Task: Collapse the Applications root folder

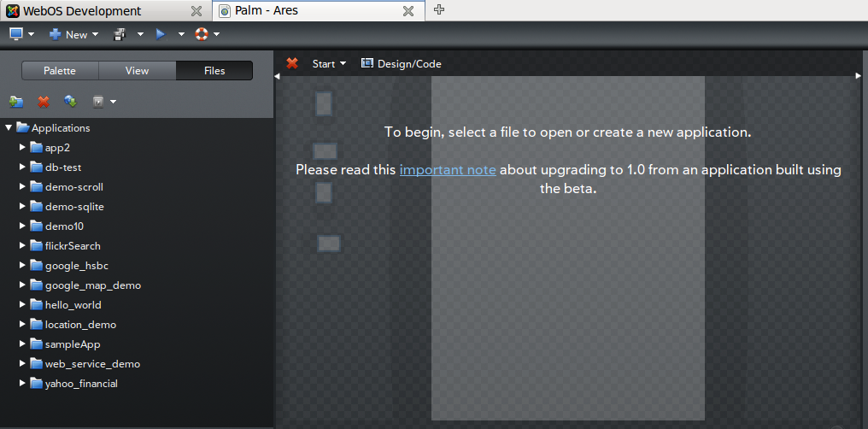Action: tap(9, 128)
